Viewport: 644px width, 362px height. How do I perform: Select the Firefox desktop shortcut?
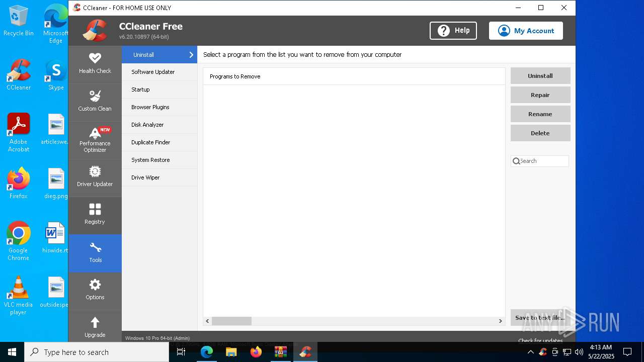[19, 183]
